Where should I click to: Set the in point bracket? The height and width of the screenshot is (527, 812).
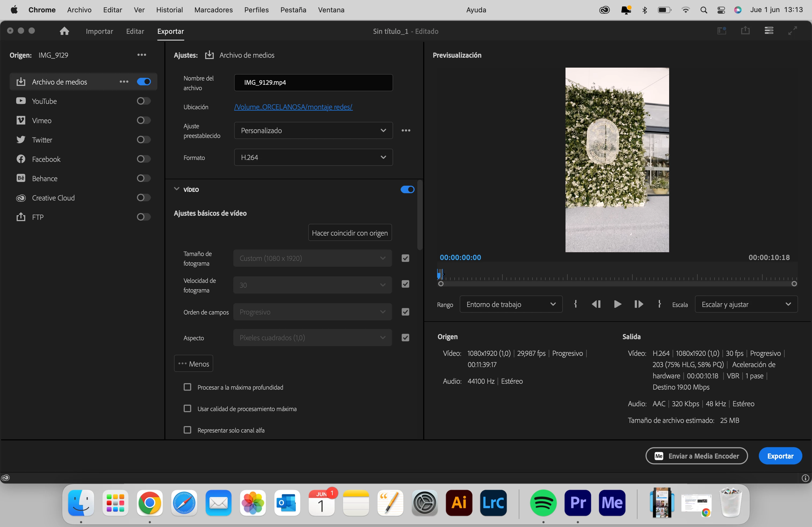(x=575, y=304)
